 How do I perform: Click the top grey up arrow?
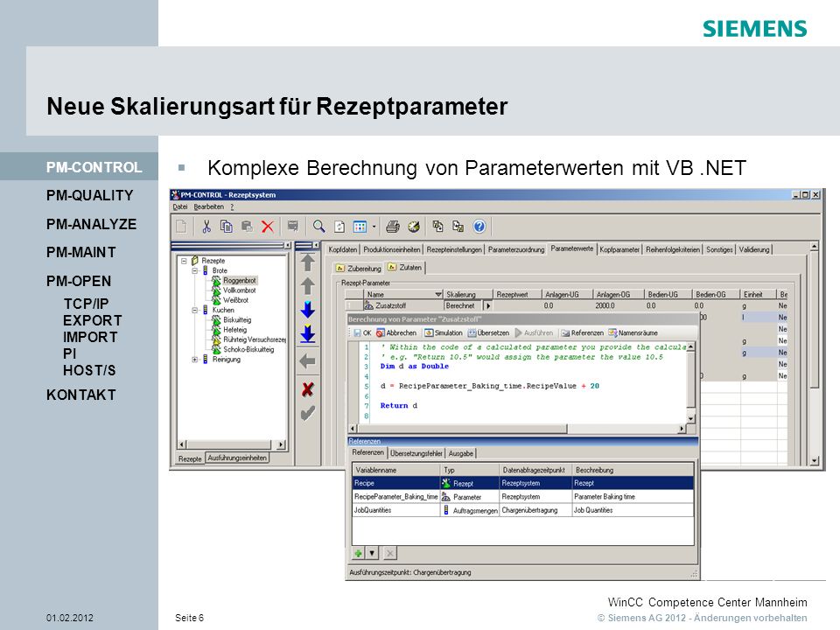tap(307, 262)
